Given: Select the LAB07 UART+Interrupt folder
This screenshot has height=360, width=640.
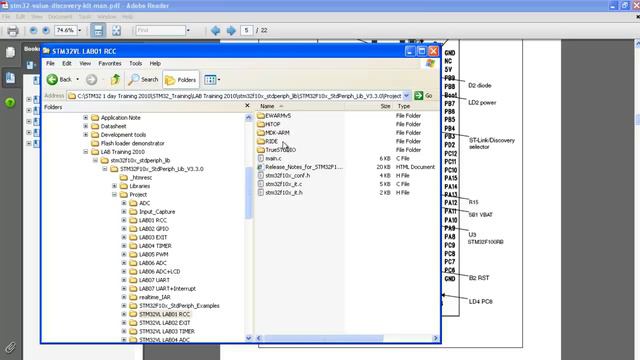Looking at the screenshot, I should pos(163,289).
